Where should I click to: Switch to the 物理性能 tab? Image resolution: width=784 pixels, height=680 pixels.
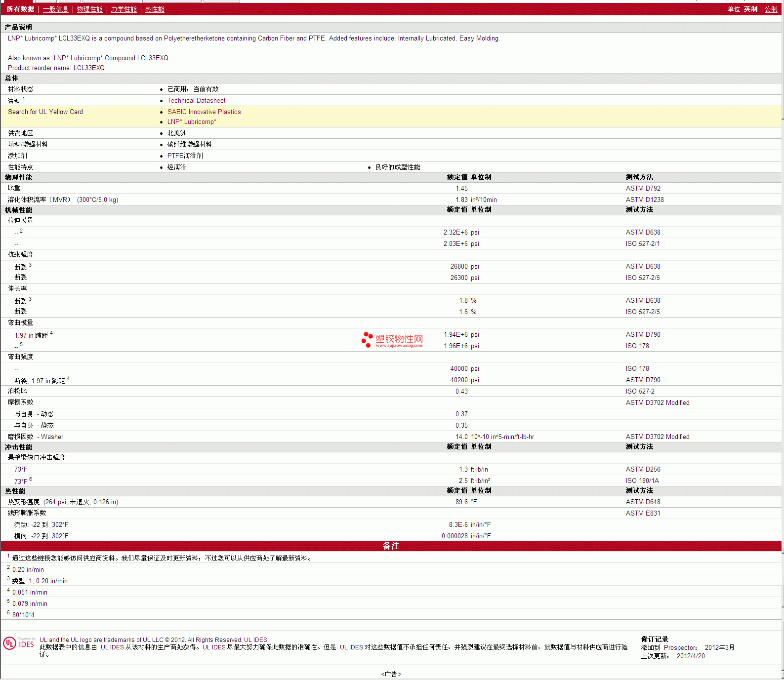89,9
